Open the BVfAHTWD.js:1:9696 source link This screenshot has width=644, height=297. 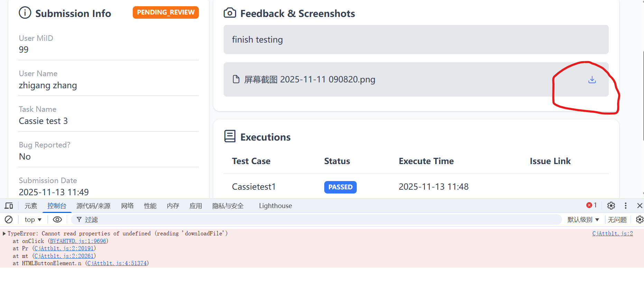coord(78,241)
